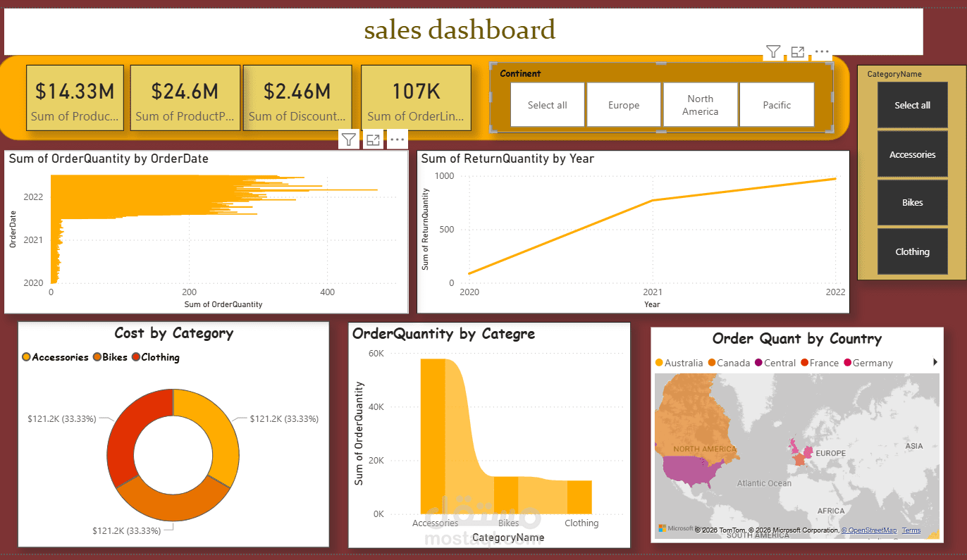Screen dimensions: 967x560
Task: Open focus mode on the Continent slicer
Action: point(797,51)
